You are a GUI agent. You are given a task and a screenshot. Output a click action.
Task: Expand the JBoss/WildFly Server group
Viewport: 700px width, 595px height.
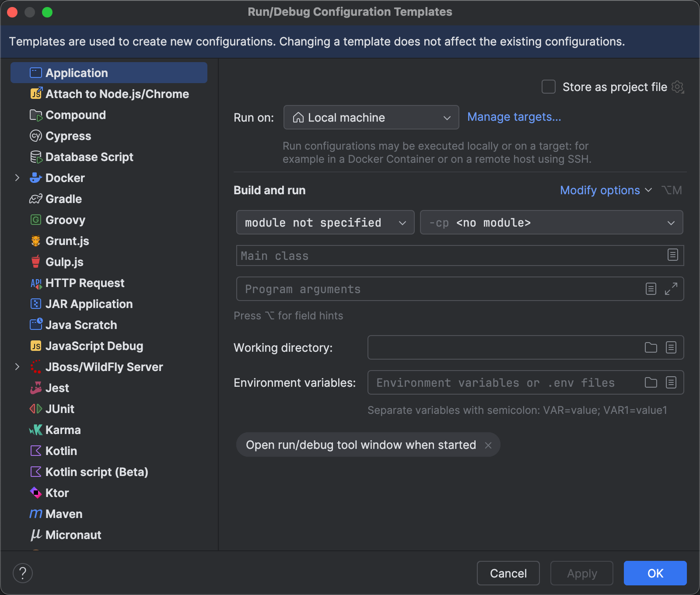tap(17, 367)
